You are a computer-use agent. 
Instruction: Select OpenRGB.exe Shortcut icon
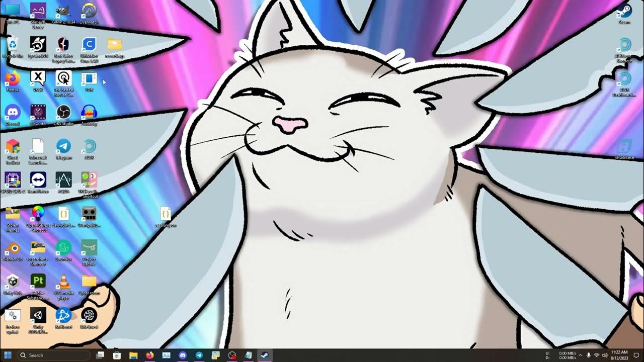[x=38, y=219]
